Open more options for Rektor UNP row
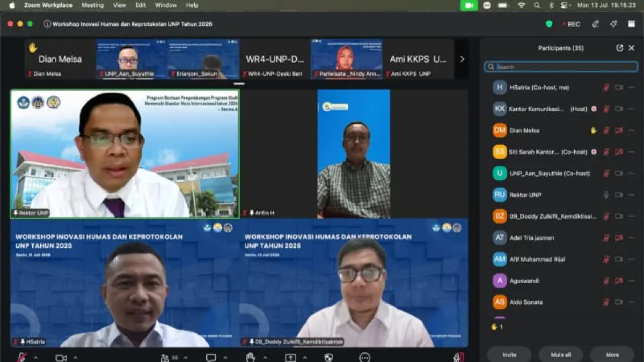 pos(631,195)
